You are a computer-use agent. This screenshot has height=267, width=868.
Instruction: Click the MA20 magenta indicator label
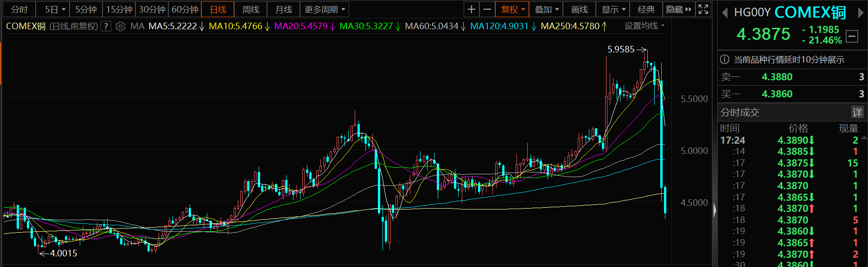(300, 26)
